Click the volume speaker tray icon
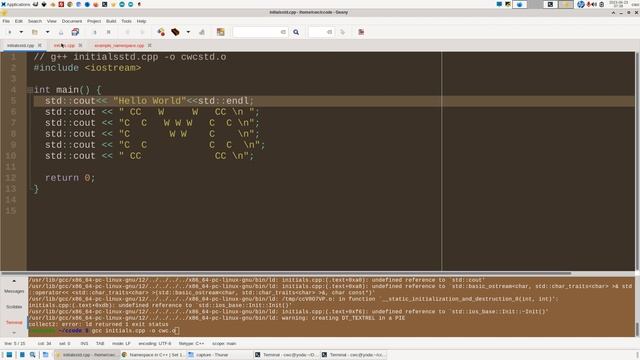Image resolution: width=640 pixels, height=360 pixels. (x=594, y=4)
